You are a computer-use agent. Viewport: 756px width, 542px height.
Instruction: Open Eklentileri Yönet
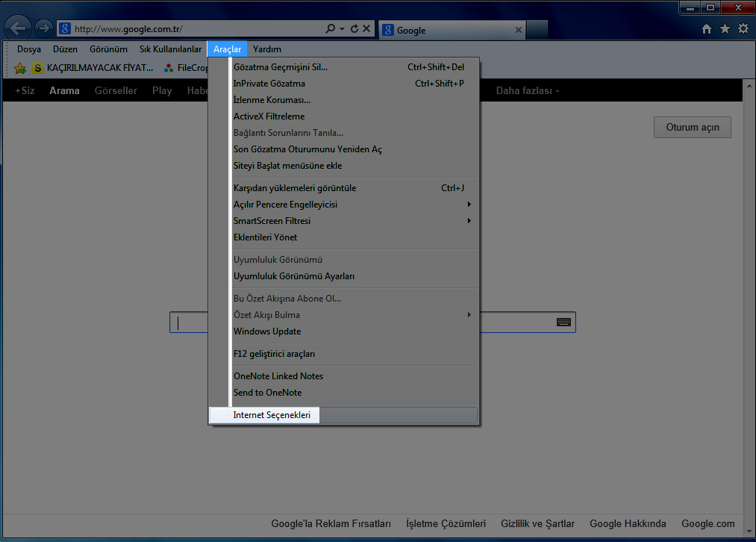pyautogui.click(x=344, y=237)
